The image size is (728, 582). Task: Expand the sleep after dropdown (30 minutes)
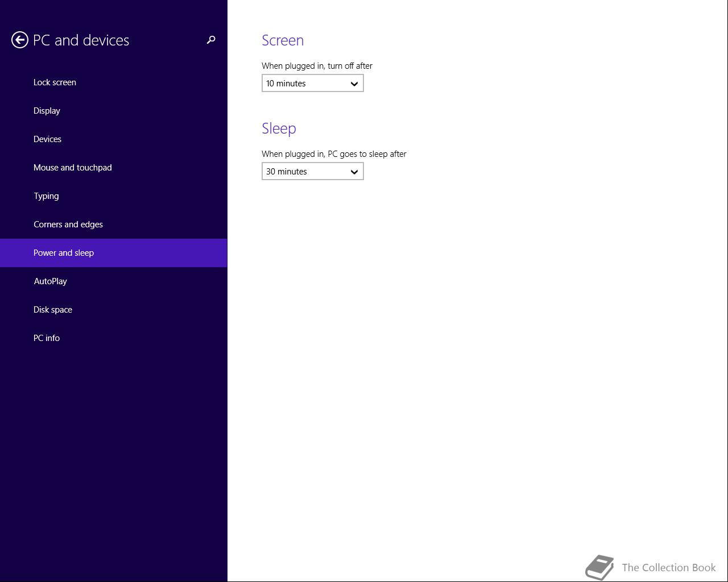[x=313, y=172]
